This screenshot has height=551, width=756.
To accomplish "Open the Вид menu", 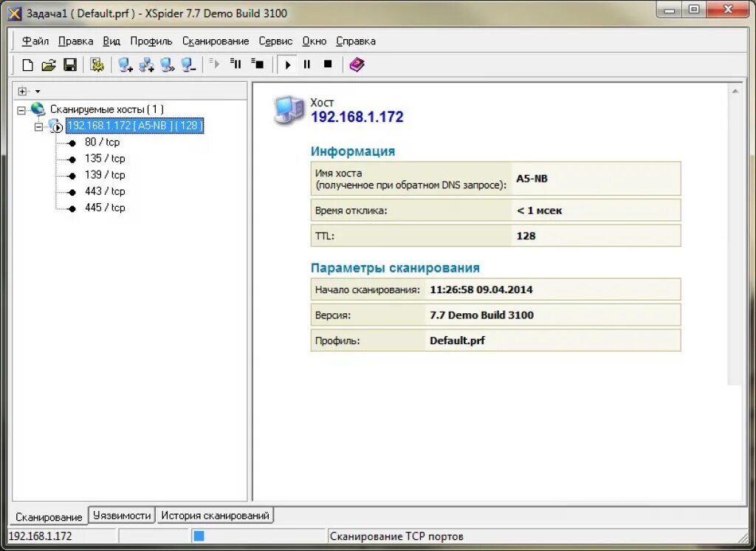I will tap(111, 41).
